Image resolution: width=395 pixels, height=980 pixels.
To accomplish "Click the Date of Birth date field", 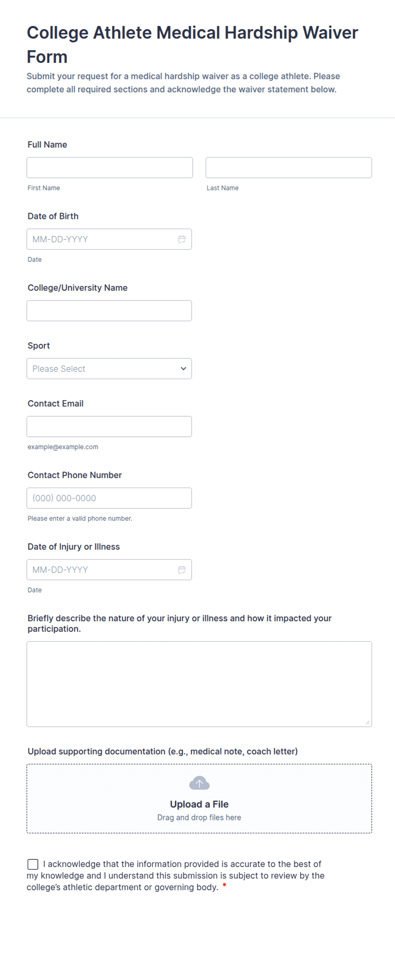I will click(109, 239).
